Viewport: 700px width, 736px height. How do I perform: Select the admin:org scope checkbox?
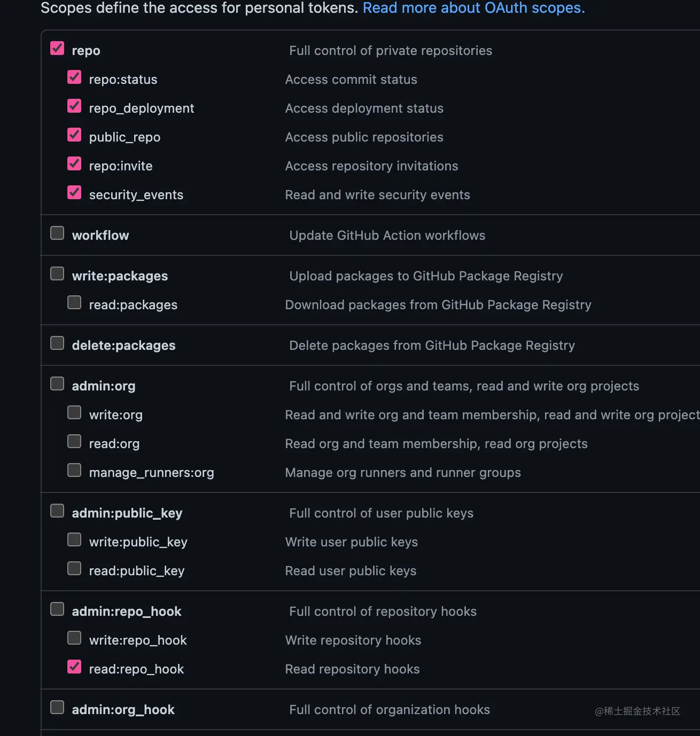click(x=57, y=384)
